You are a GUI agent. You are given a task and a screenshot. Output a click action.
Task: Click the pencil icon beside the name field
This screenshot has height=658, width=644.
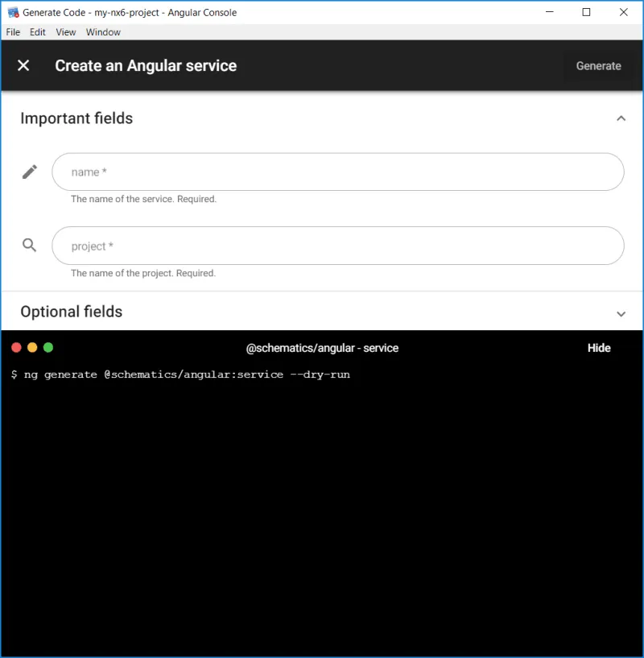29,172
